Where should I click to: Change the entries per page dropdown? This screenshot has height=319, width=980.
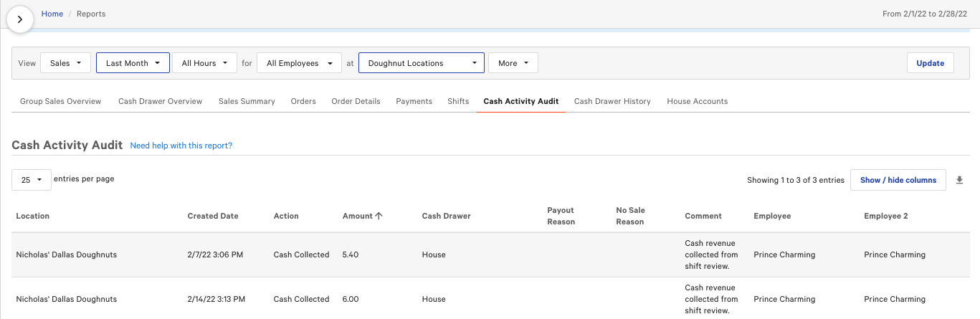pos(32,180)
